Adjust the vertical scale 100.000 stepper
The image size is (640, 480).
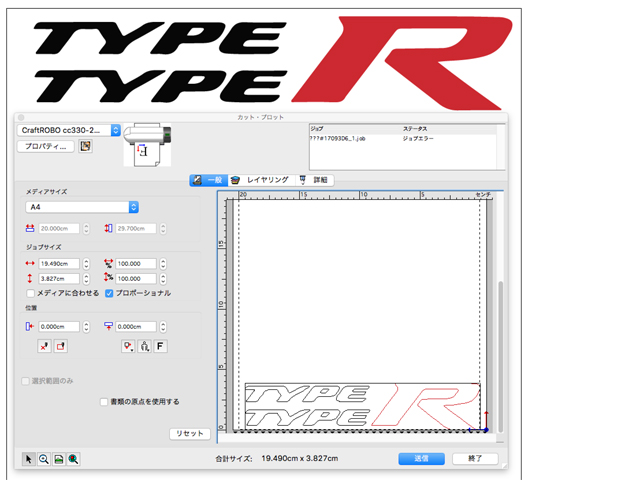(163, 278)
